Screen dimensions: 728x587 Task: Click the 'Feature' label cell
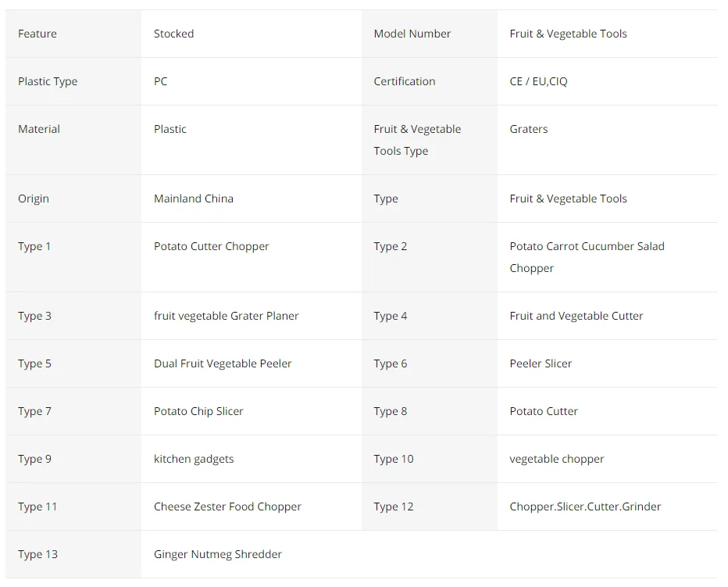(x=37, y=34)
